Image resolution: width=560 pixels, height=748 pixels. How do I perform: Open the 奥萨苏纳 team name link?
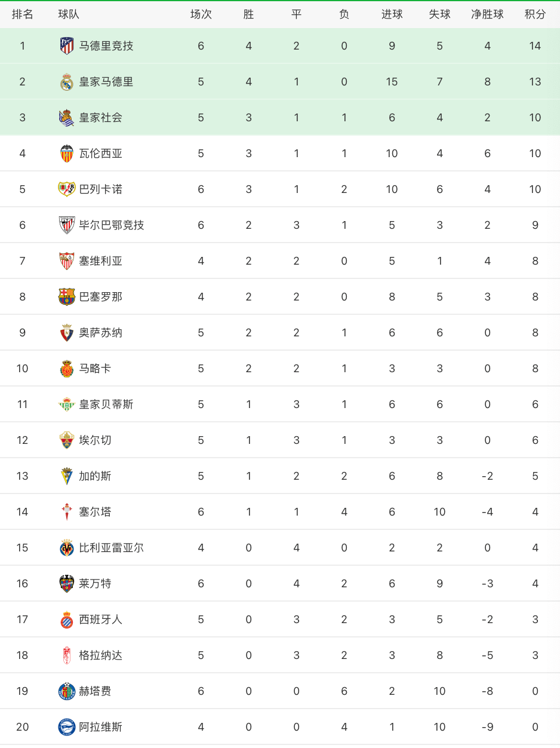pos(101,333)
